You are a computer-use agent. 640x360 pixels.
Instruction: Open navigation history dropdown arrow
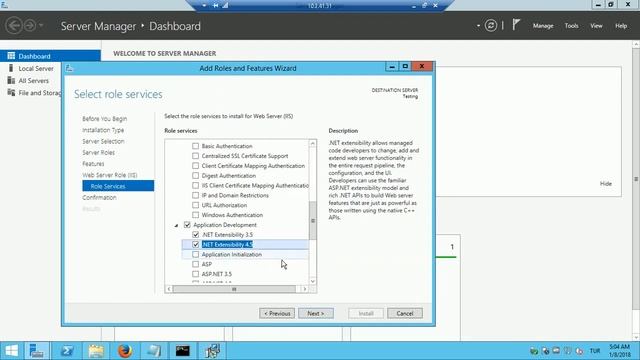click(41, 26)
